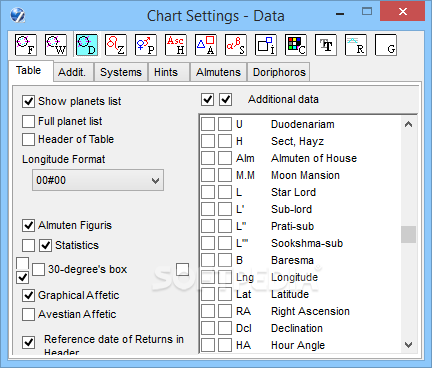Click the Moon Mansion list label

click(305, 175)
